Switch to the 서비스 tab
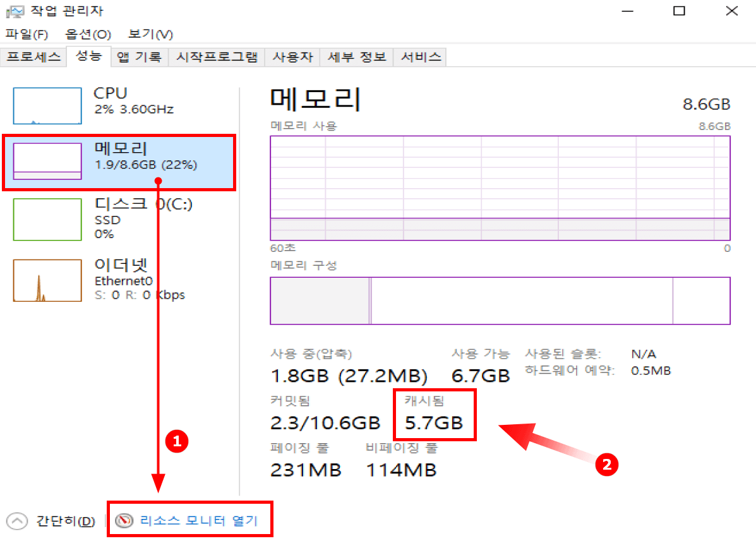 [421, 57]
